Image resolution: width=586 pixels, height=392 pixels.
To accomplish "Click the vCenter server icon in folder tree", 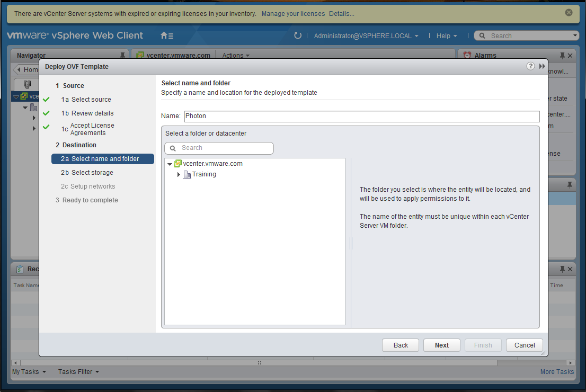I will click(x=178, y=163).
